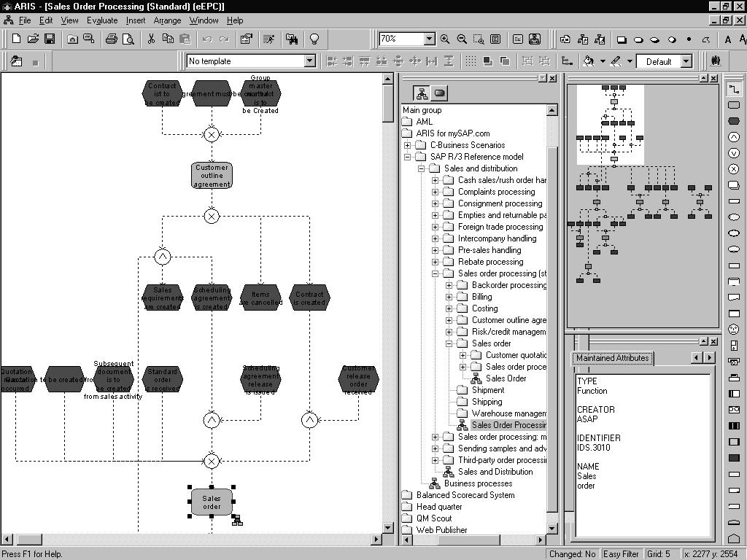Image resolution: width=747 pixels, height=560 pixels.
Task: Click the diagram vertical scrollbar thumb
Action: coord(388,104)
